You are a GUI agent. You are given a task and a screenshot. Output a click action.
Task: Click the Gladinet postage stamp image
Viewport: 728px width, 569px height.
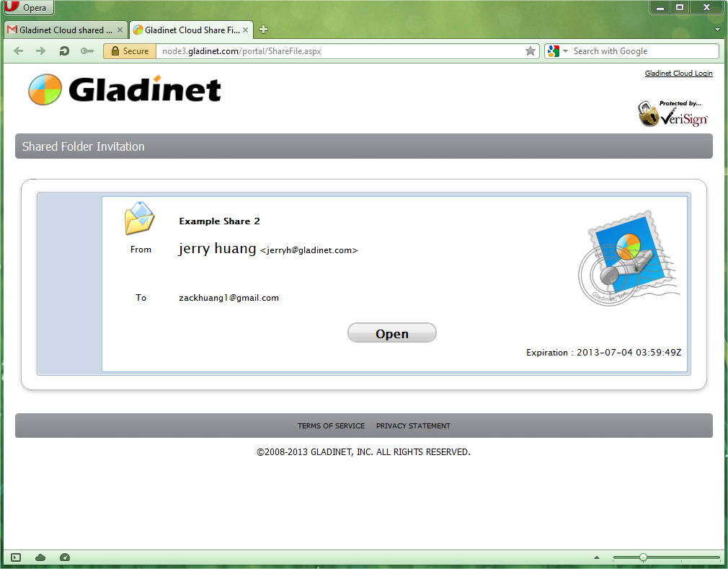click(629, 258)
